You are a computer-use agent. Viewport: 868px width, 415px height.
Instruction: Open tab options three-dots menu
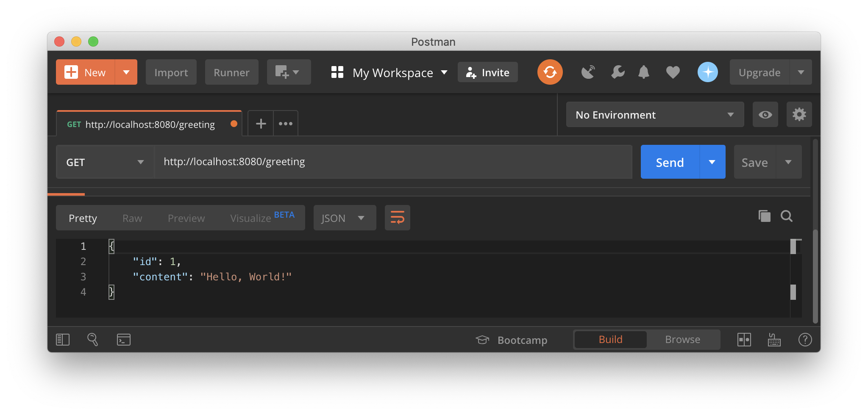[x=286, y=124]
